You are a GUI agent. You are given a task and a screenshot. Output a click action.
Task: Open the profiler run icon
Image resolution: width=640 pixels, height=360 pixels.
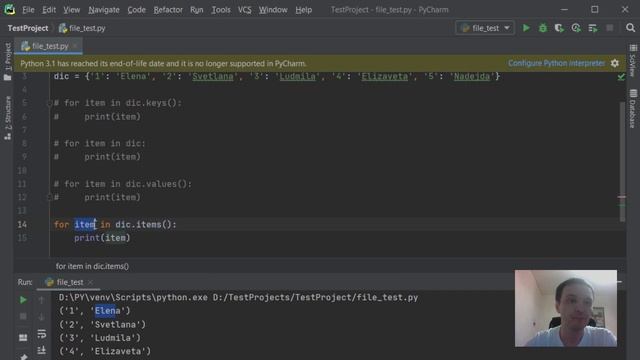coord(576,28)
